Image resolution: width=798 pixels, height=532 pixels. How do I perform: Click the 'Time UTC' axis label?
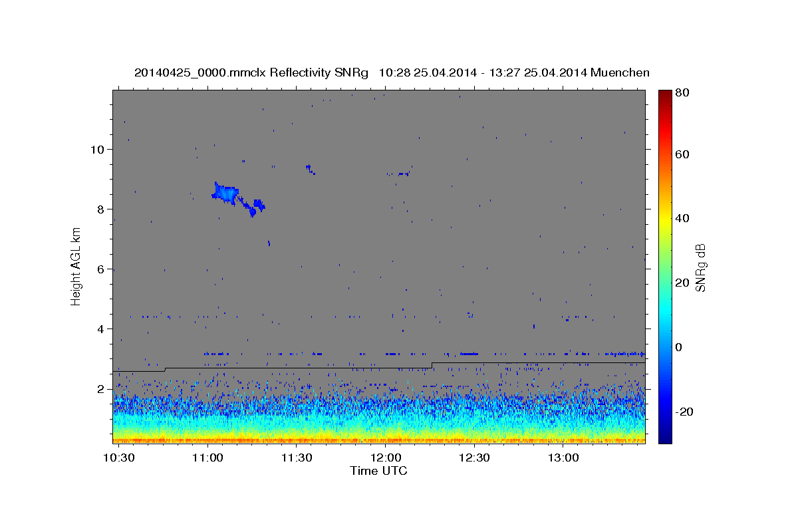pos(378,471)
